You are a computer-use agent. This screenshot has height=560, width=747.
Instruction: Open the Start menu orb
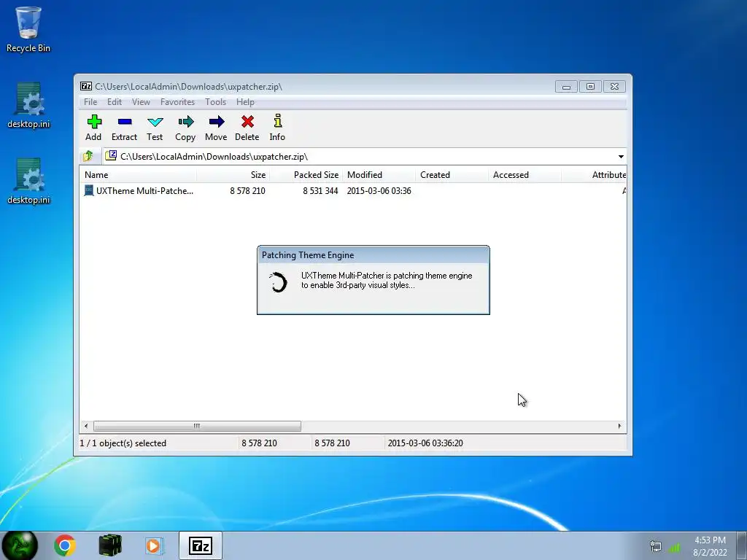point(20,545)
